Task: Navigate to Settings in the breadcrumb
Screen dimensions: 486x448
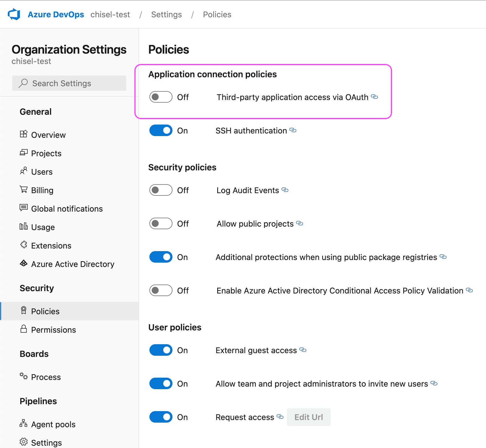Action: coord(166,14)
